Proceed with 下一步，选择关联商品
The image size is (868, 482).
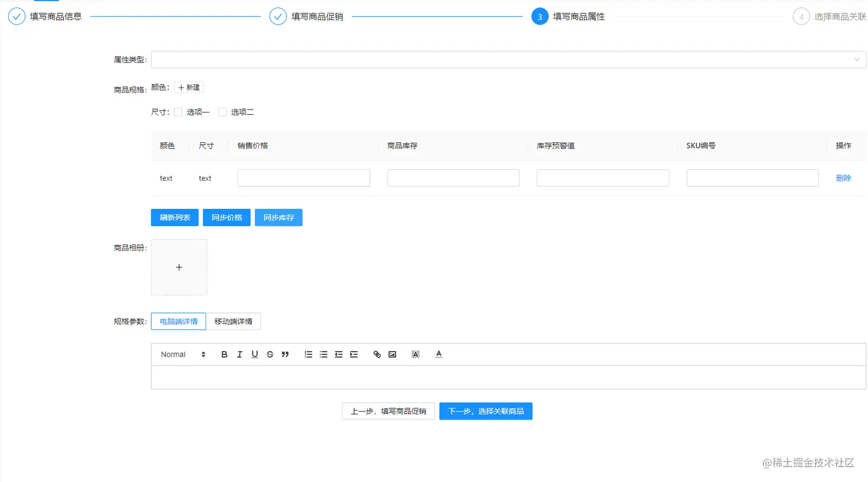coord(486,411)
